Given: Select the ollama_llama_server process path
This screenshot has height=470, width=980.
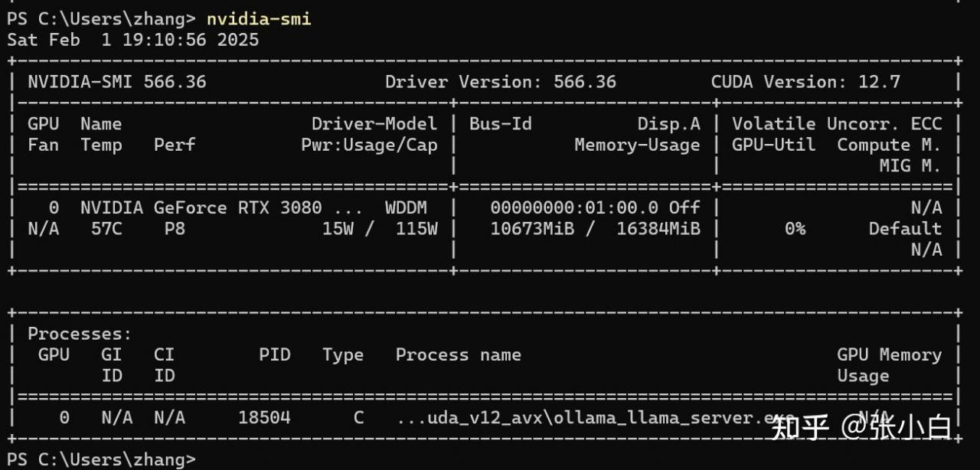Looking at the screenshot, I should click(595, 418).
